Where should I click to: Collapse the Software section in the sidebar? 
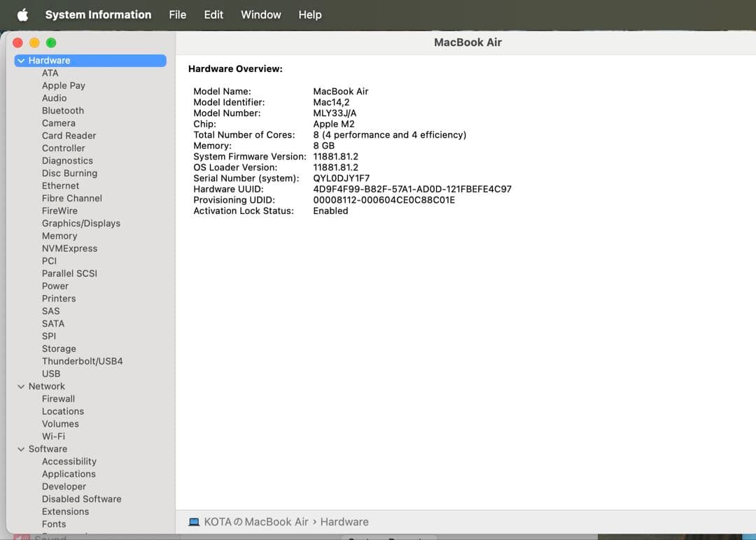20,448
